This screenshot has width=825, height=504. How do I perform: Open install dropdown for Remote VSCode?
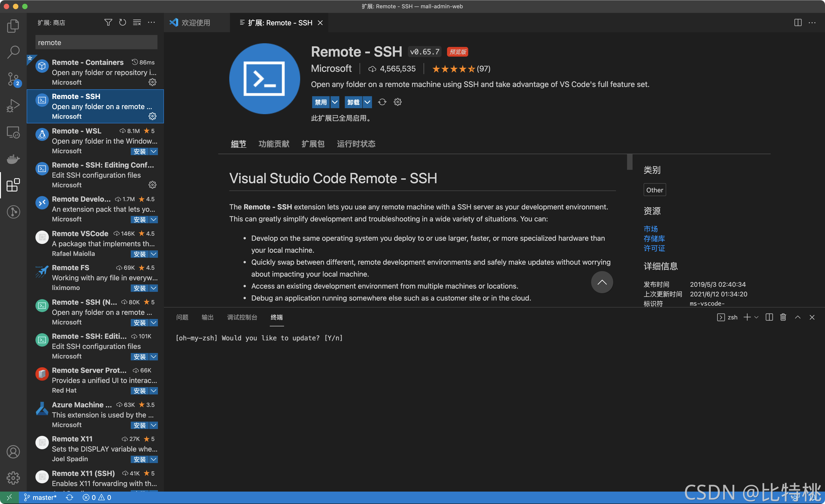[154, 254]
